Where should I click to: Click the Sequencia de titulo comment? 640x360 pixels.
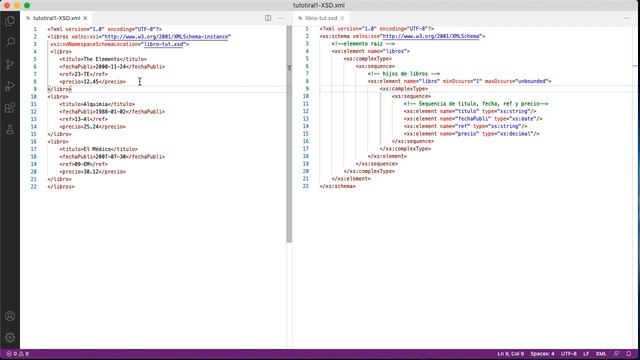coord(476,104)
